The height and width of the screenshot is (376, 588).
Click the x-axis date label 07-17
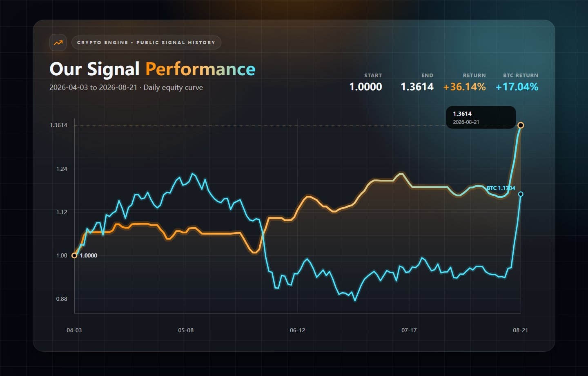(x=409, y=330)
